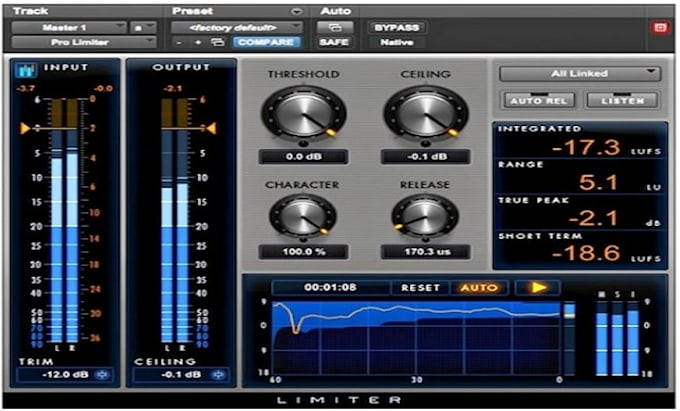Click the output CEILING link icon
This screenshot has height=411, width=680.
(x=219, y=375)
